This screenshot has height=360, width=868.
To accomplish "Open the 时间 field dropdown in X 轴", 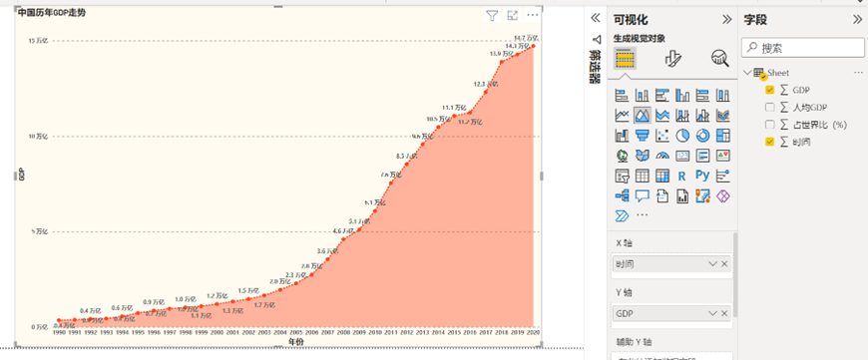I will (x=712, y=264).
